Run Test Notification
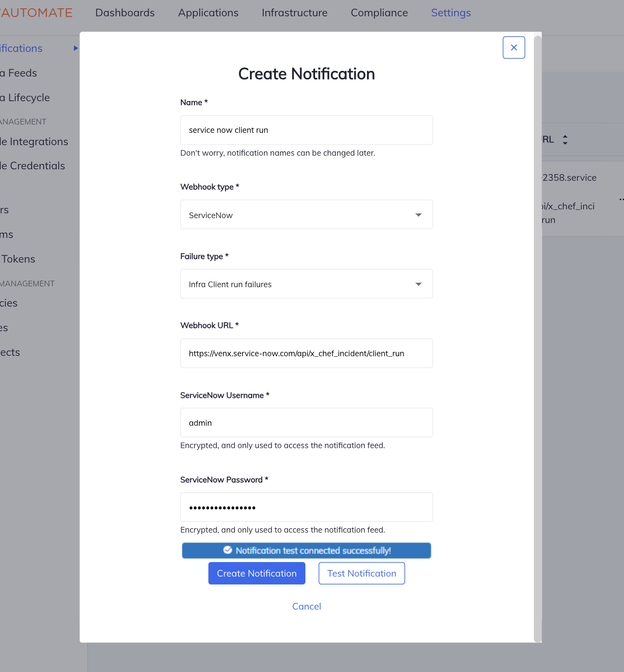The image size is (624, 672). [361, 573]
